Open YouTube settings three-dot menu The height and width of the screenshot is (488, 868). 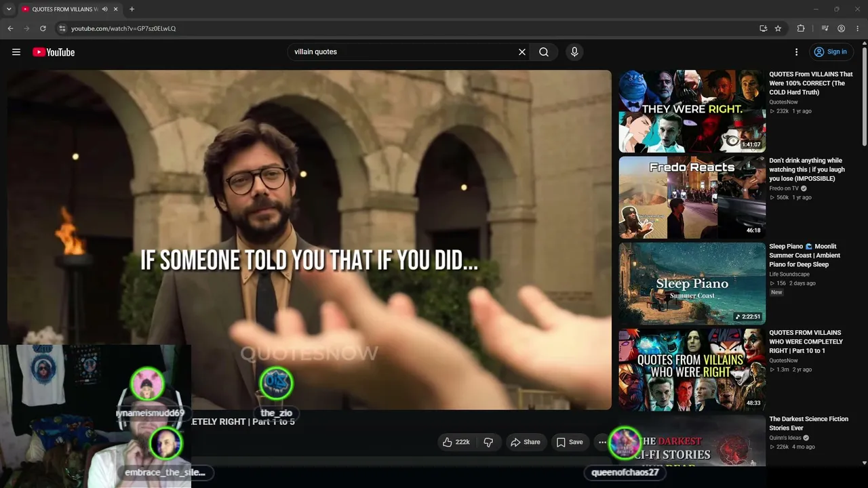pos(797,52)
